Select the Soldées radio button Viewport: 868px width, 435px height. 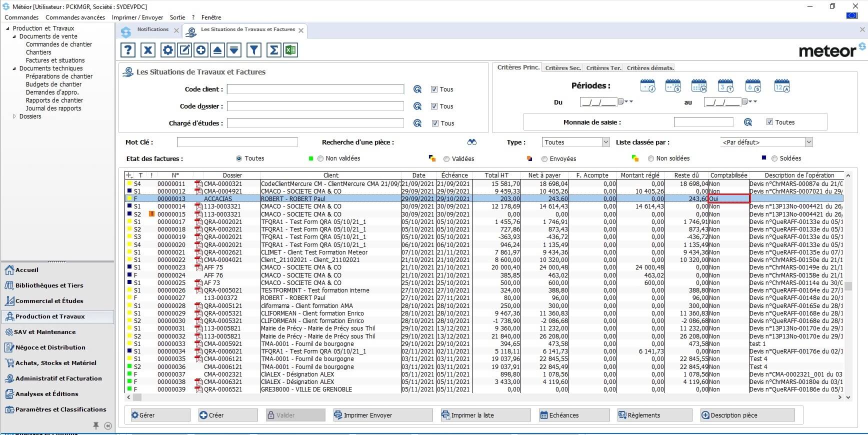pos(774,158)
